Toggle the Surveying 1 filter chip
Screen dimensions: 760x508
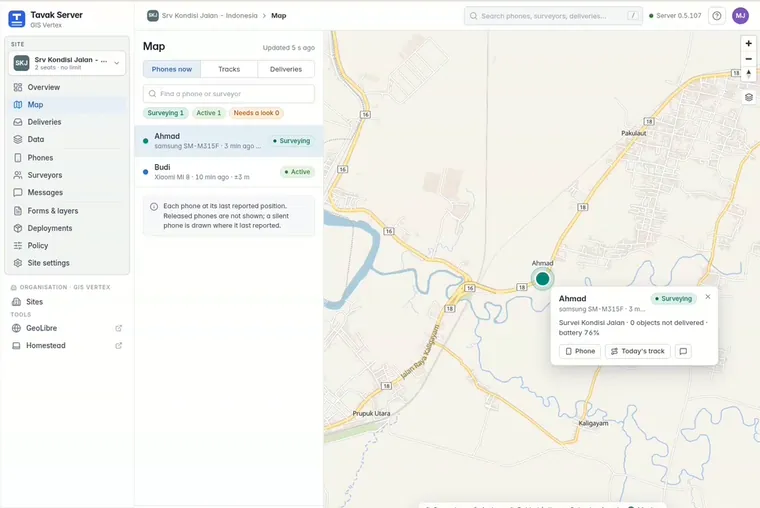tap(166, 113)
